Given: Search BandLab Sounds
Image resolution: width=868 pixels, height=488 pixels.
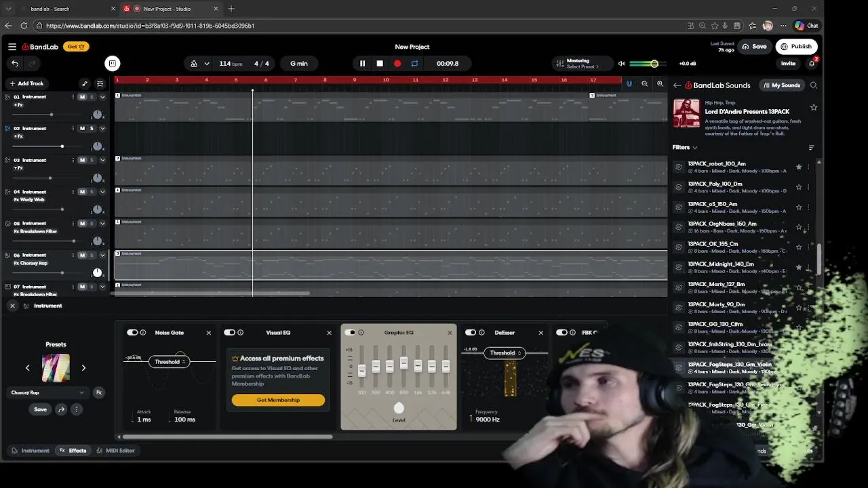Looking at the screenshot, I should [814, 85].
